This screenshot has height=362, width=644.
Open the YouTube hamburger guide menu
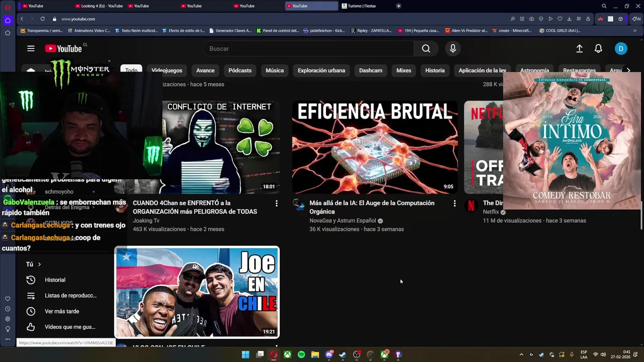pos(31,49)
